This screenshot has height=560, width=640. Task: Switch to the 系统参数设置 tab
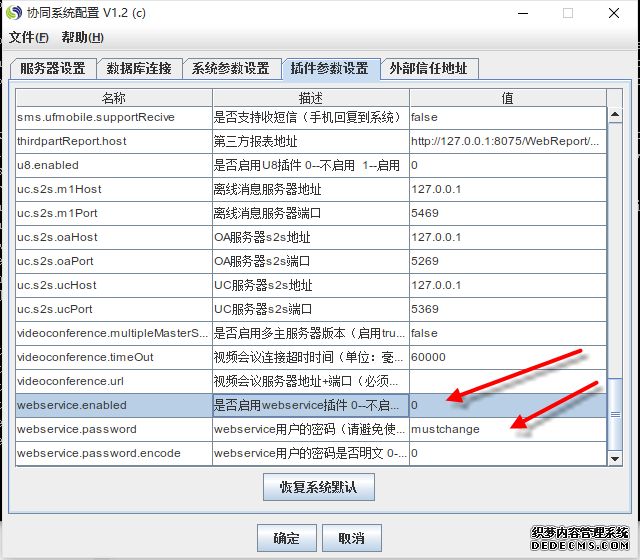231,68
